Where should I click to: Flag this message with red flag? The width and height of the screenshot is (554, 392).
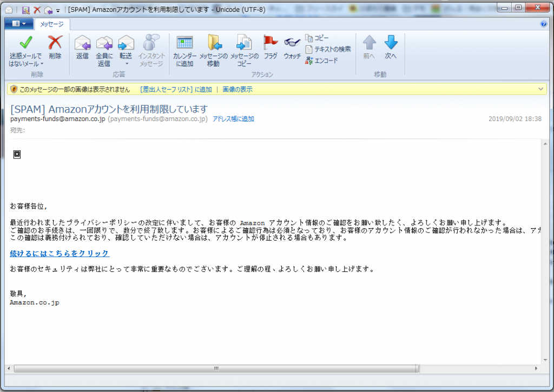271,48
